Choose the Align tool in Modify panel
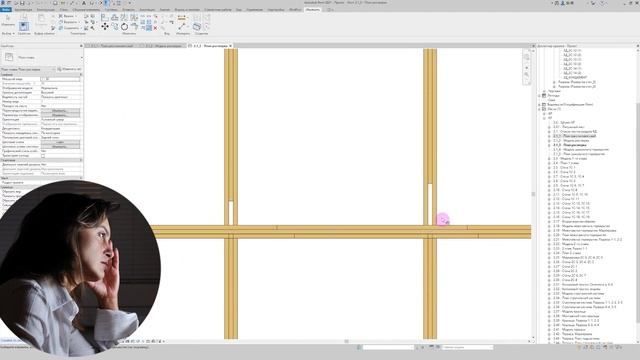The image size is (640, 360). click(105, 18)
